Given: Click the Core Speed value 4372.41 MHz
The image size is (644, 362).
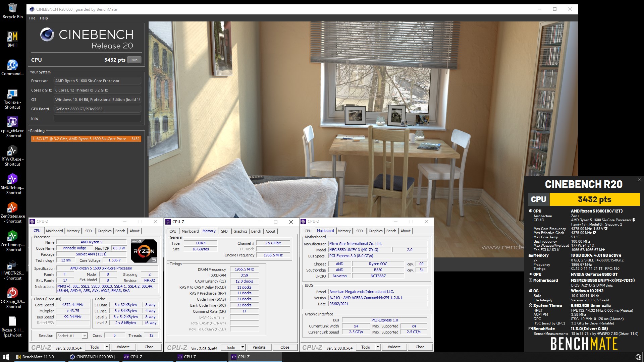Looking at the screenshot, I should tap(73, 305).
